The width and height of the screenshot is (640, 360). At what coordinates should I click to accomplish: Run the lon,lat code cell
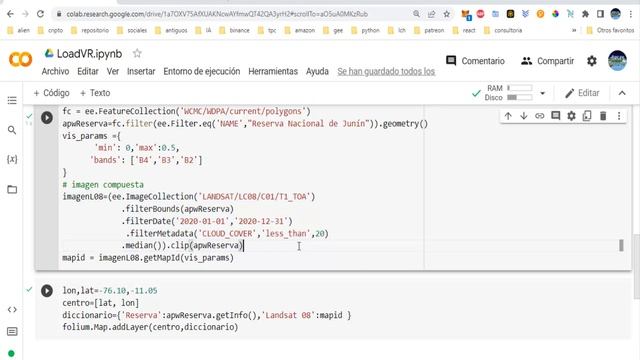(x=47, y=291)
